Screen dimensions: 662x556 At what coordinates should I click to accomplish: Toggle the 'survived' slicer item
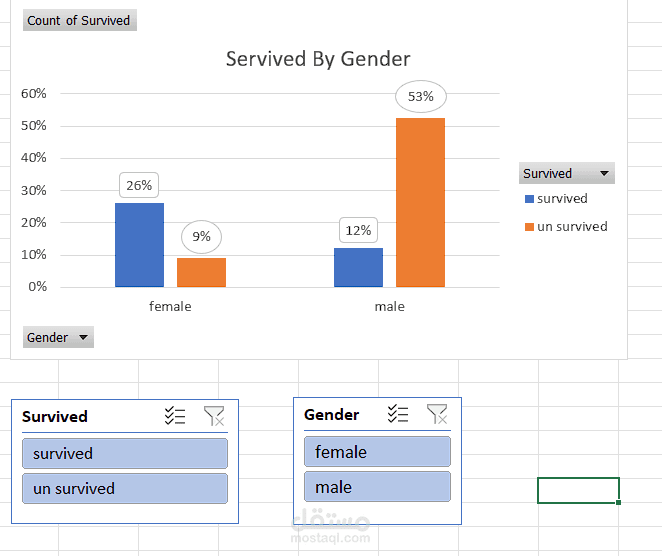(x=125, y=454)
